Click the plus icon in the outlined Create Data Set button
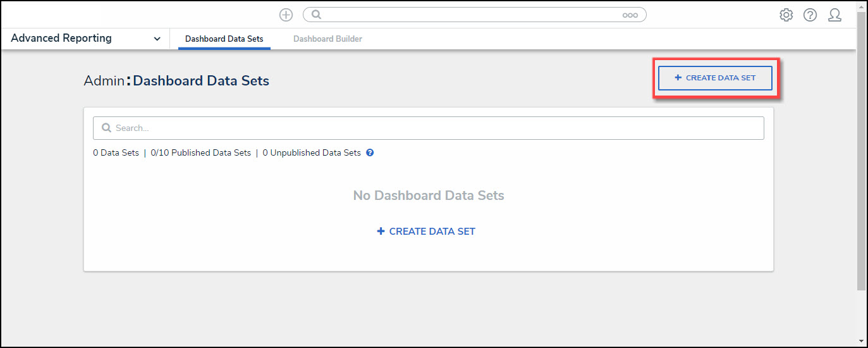The image size is (868, 348). click(678, 78)
